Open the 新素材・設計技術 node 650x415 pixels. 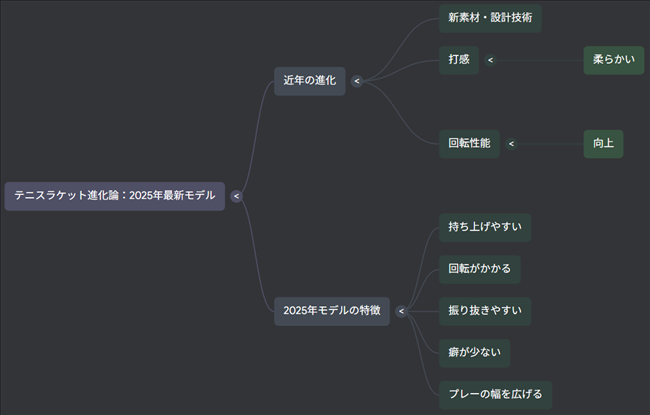pyautogui.click(x=490, y=18)
